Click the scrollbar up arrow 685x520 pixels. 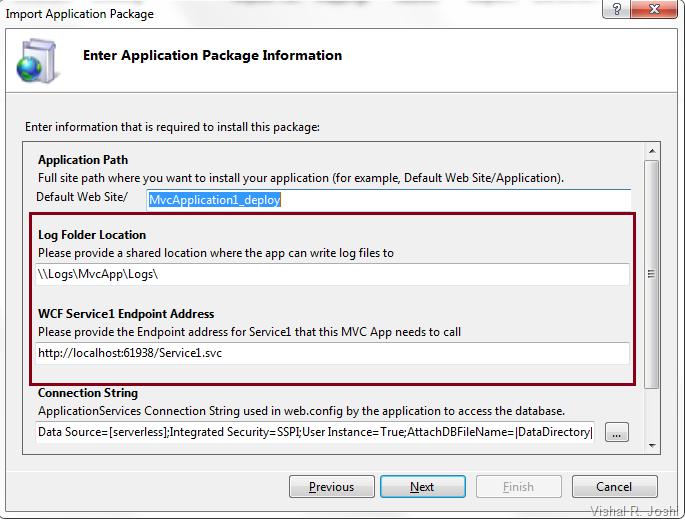point(651,150)
